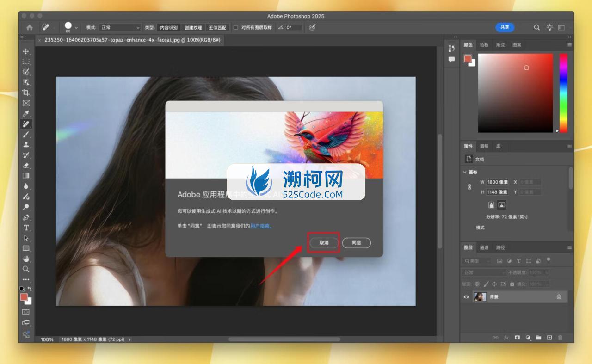Screen dimensions: 592x364
Task: Open the search magnifier in the top bar
Action: coord(537,27)
